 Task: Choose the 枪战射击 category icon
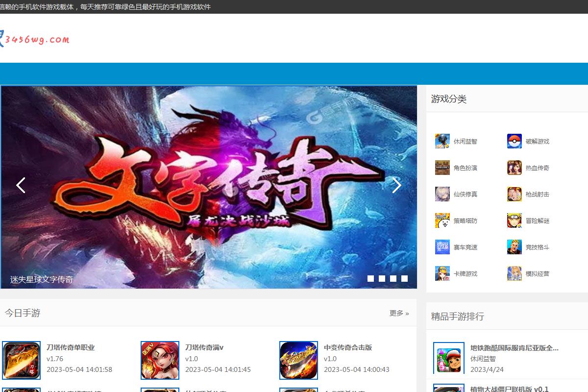coord(514,194)
